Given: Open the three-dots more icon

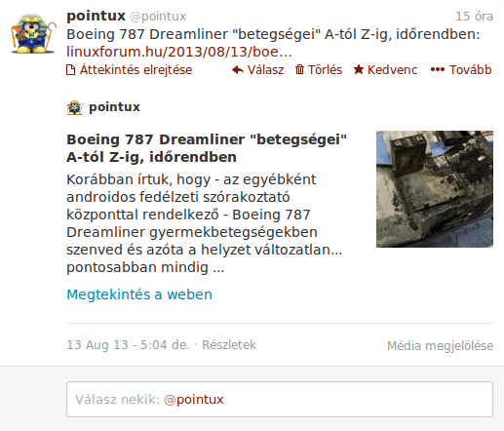Looking at the screenshot, I should tap(438, 69).
